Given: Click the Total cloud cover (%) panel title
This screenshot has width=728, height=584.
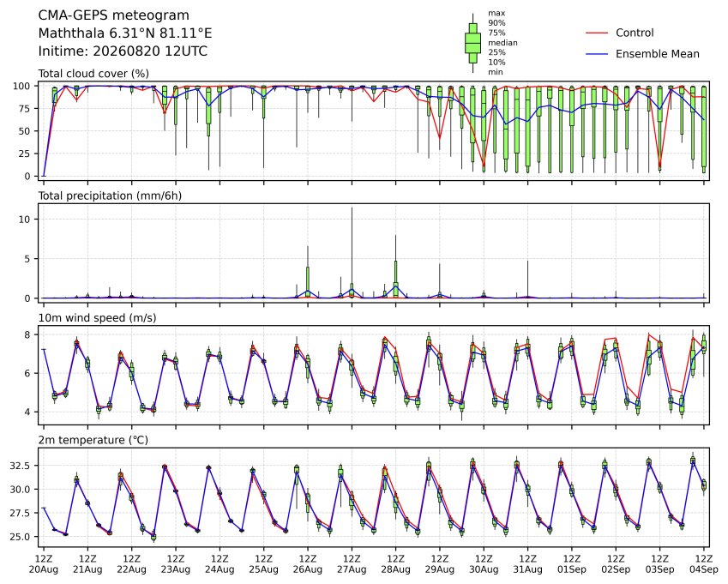Looking at the screenshot, I should coord(93,74).
